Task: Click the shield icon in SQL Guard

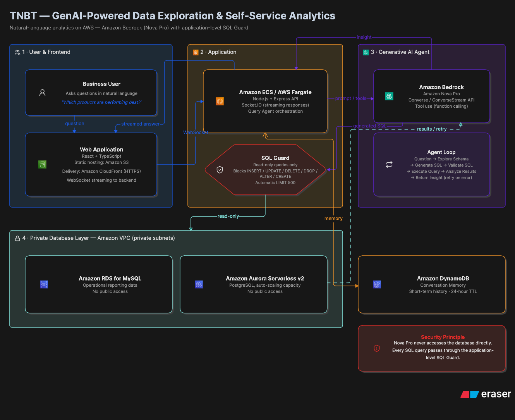Action: click(x=220, y=170)
